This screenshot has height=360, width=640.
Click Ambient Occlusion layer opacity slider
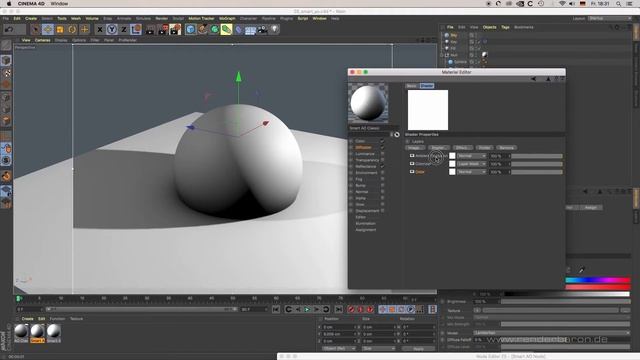pyautogui.click(x=537, y=156)
